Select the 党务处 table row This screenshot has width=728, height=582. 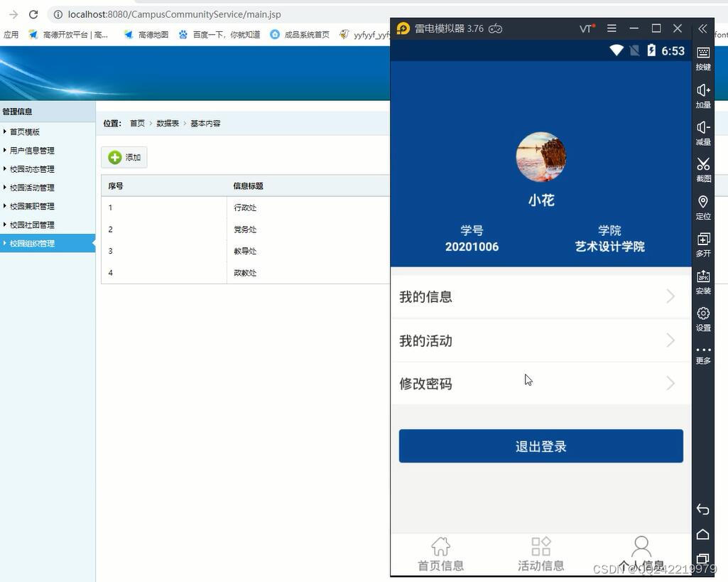point(246,230)
